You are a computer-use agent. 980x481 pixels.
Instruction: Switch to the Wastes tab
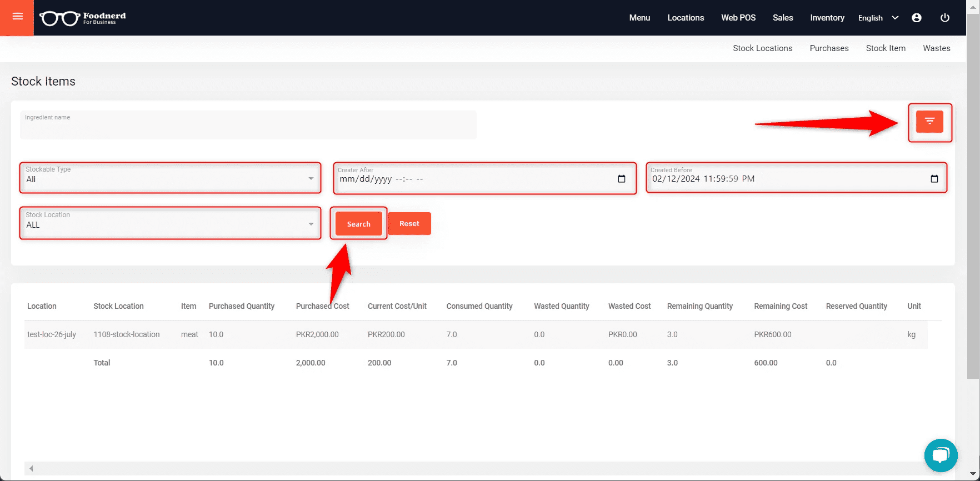click(x=937, y=48)
